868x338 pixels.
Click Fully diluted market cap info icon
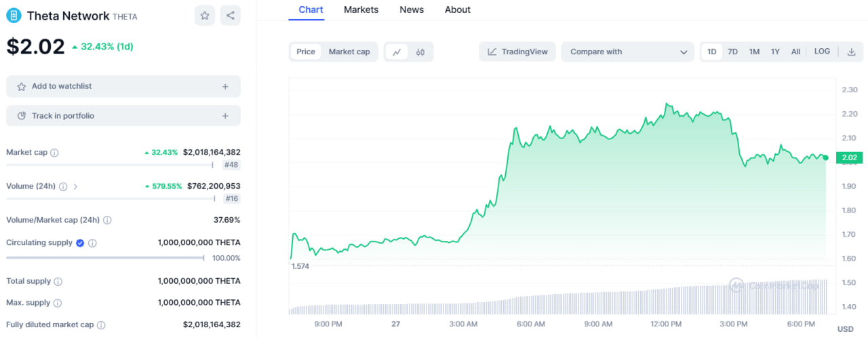(101, 325)
